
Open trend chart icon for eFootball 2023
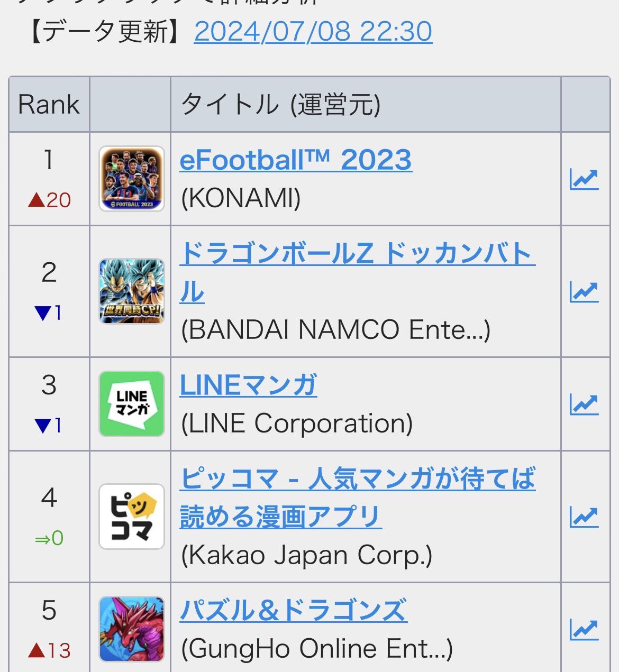coord(584,179)
